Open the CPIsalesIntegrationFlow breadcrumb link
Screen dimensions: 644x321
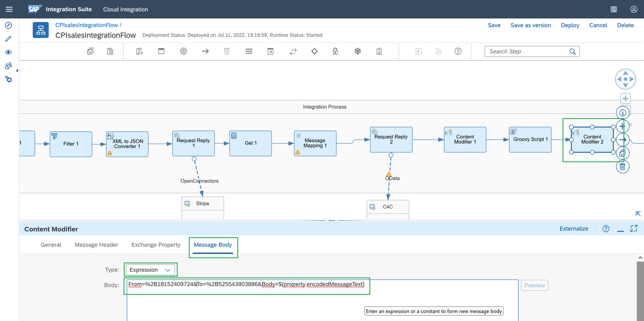click(87, 25)
